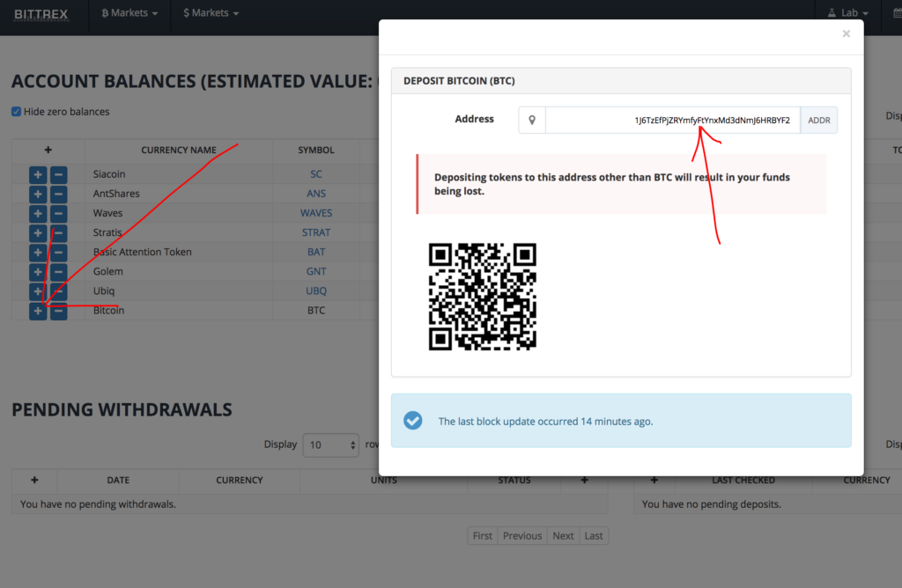Click the minus icon for Waves
902x588 pixels.
[59, 214]
